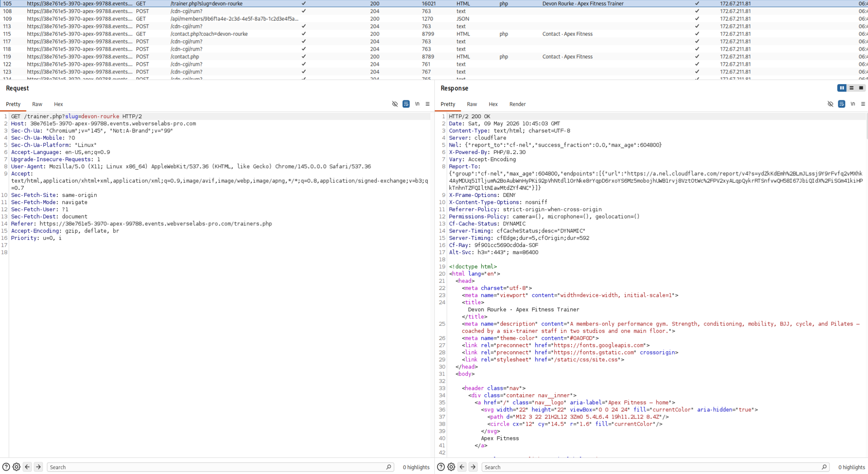Click the 'Referer:' header line in Request
Screen dimensions: 868x474
[x=141, y=224]
